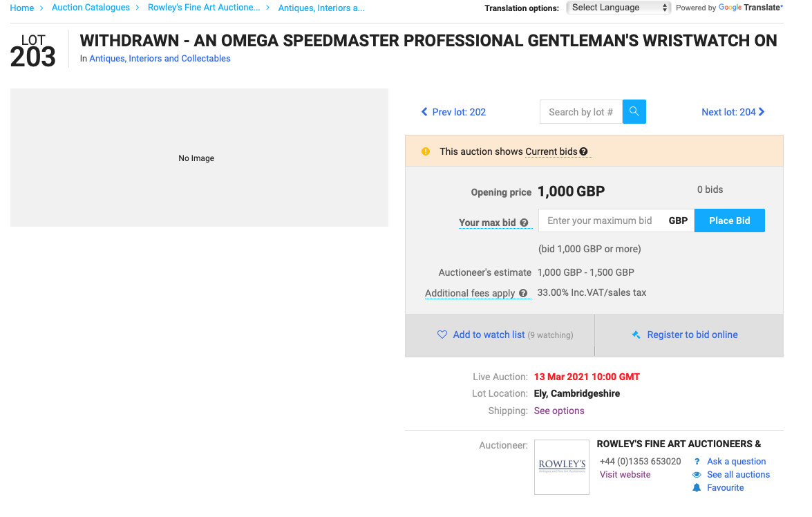Click the Rowley's auctioneer logo thumbnail

coord(562,467)
